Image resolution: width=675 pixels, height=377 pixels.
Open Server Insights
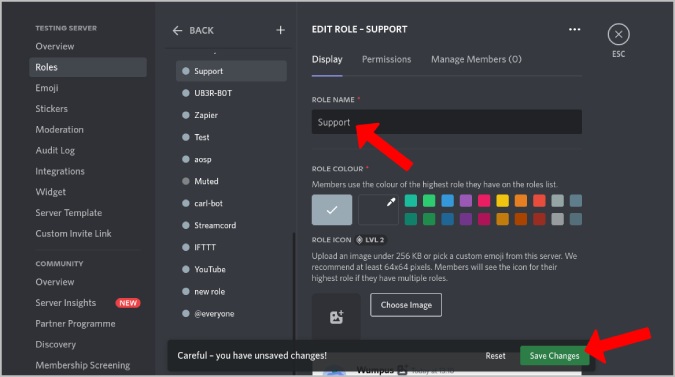tap(65, 303)
